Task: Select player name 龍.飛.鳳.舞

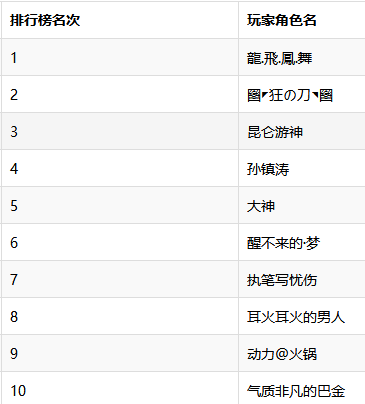Action: [x=279, y=58]
